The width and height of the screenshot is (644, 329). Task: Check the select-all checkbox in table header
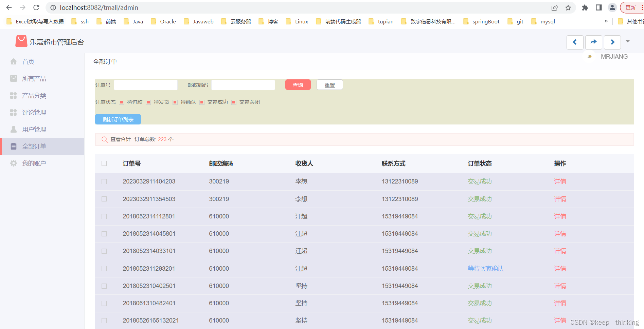pyautogui.click(x=104, y=163)
